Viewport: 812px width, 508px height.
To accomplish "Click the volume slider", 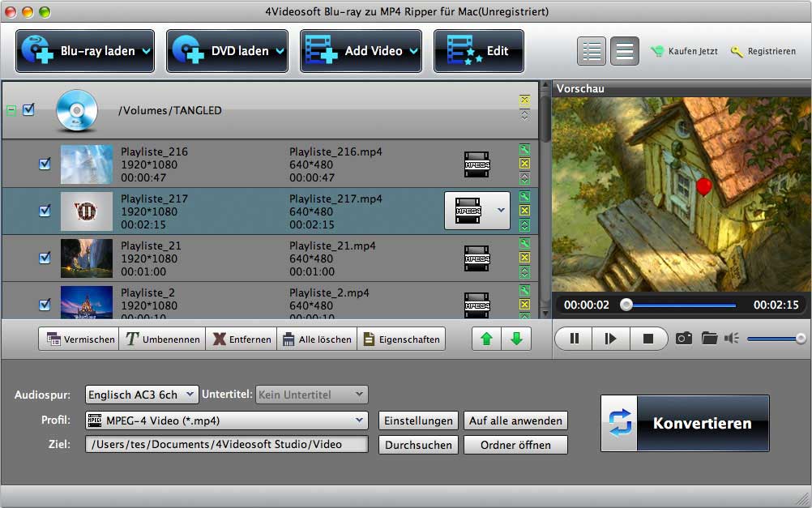I will click(x=775, y=339).
